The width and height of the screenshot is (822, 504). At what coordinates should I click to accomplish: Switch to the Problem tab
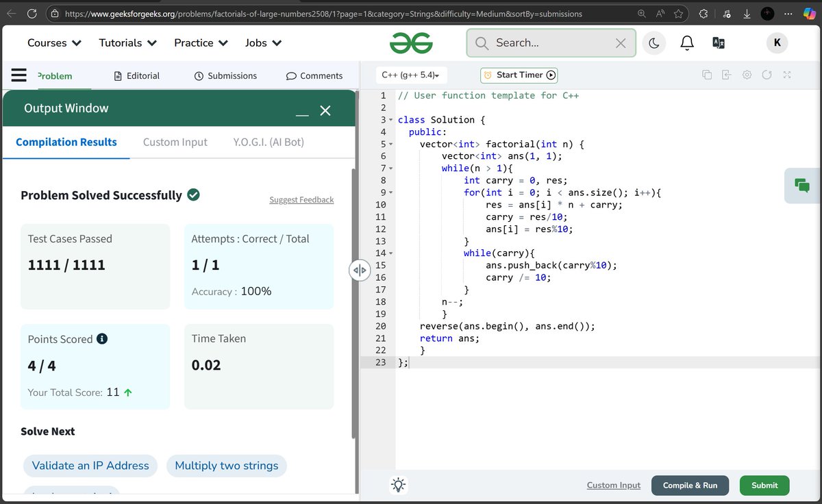pos(54,76)
